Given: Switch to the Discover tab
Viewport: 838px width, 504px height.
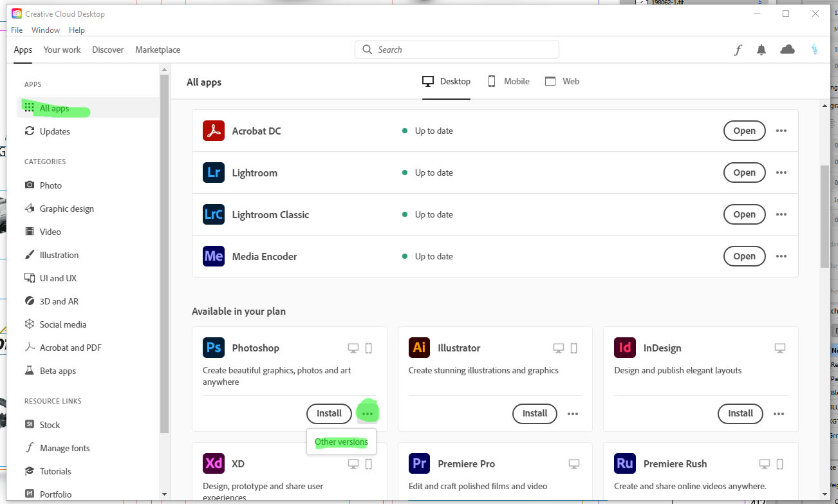Looking at the screenshot, I should pyautogui.click(x=108, y=50).
